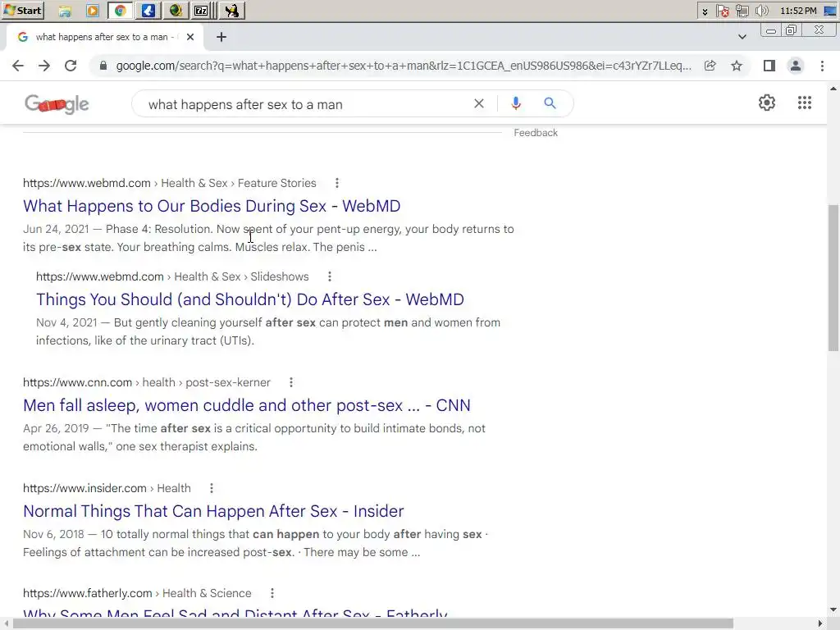Viewport: 840px width, 630px height.
Task: Open the Chrome profile avatar
Action: (796, 66)
